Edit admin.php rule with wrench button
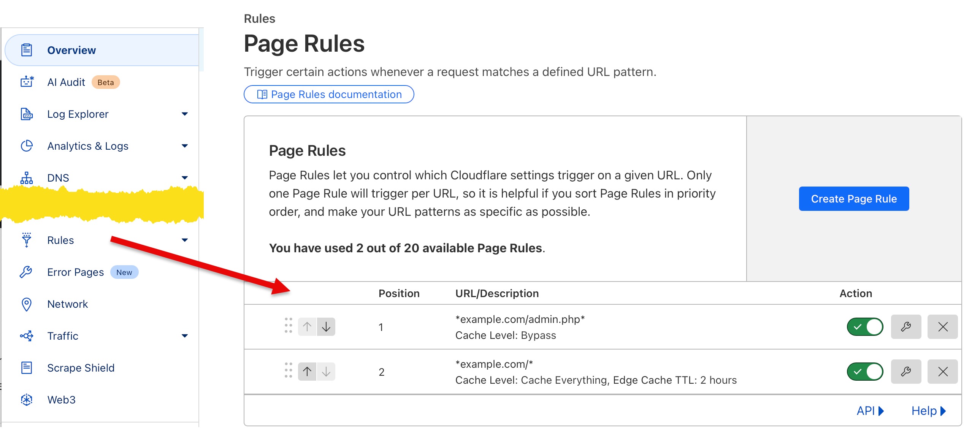The image size is (980, 443). pyautogui.click(x=906, y=327)
